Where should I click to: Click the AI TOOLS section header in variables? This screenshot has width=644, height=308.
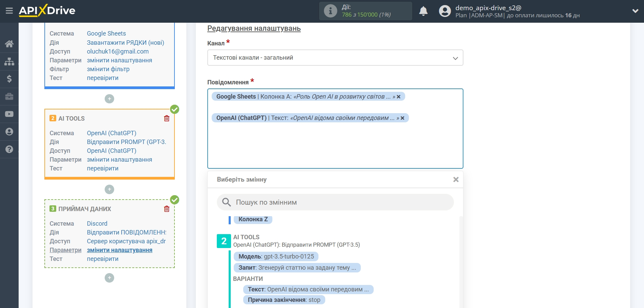point(246,237)
